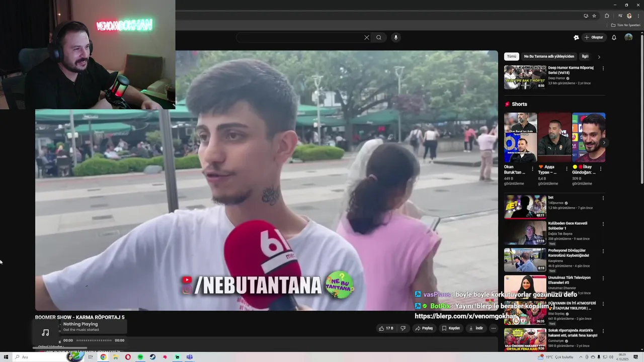
Task: Clear the YouTube search field
Action: pyautogui.click(x=367, y=37)
